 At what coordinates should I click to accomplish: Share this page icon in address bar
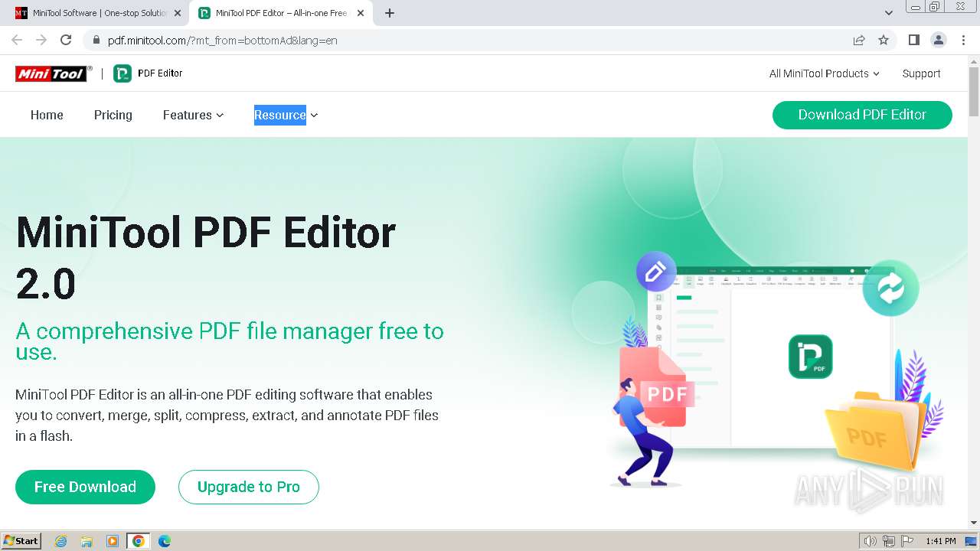click(x=859, y=41)
